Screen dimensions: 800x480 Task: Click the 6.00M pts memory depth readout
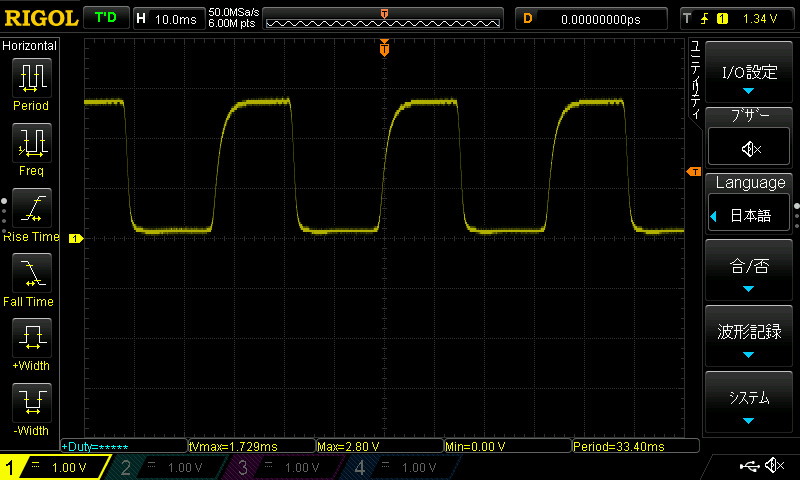point(232,23)
